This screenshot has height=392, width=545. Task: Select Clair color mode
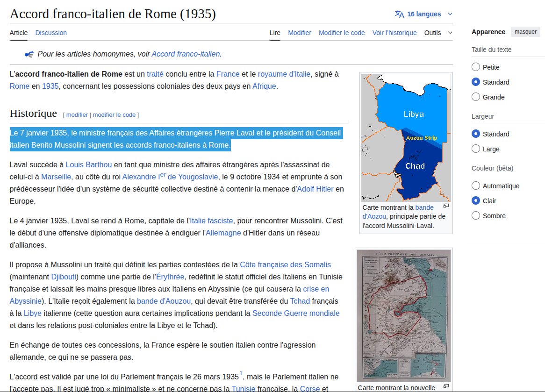click(x=476, y=200)
